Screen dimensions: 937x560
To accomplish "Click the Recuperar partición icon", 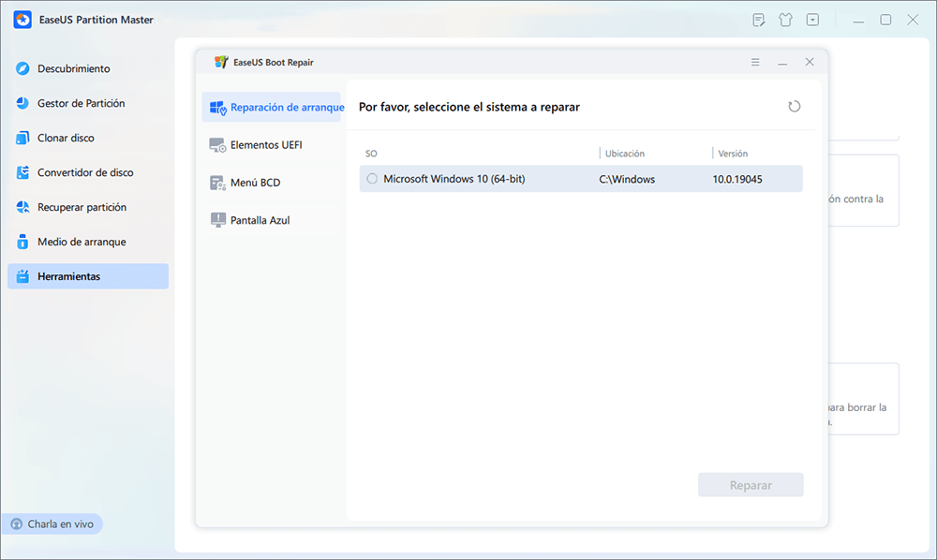I will pyautogui.click(x=22, y=207).
